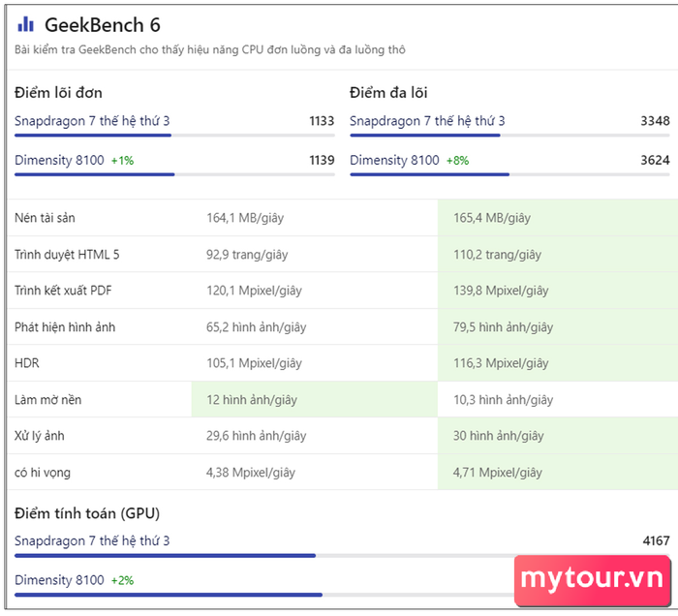This screenshot has height=616, width=678.
Task: Click single-core score 1139
Action: (322, 161)
